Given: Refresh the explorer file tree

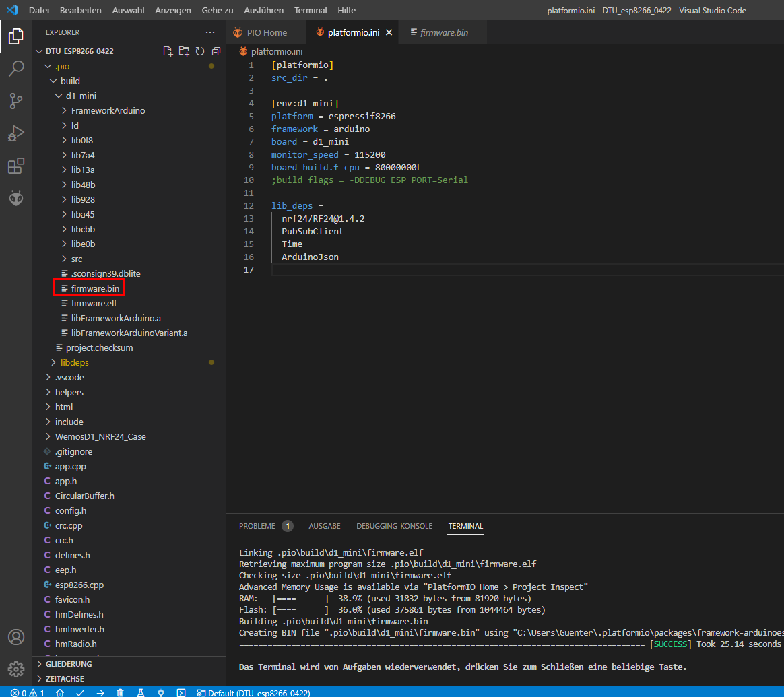Looking at the screenshot, I should [200, 51].
